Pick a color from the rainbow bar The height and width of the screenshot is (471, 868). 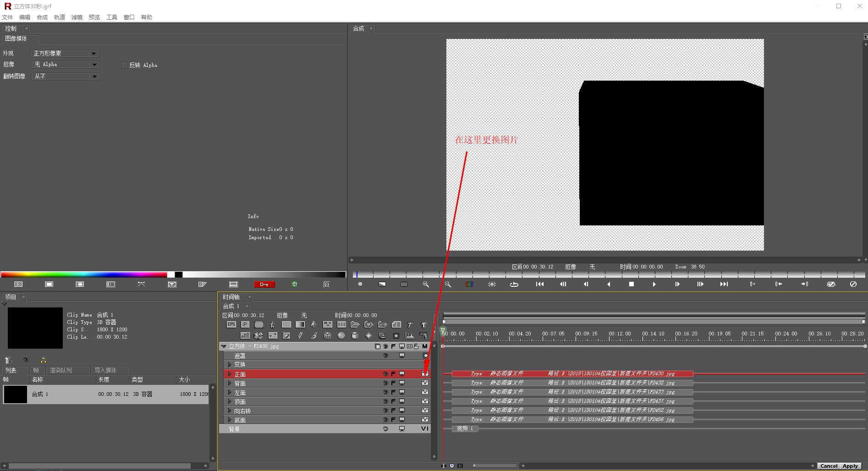point(84,274)
